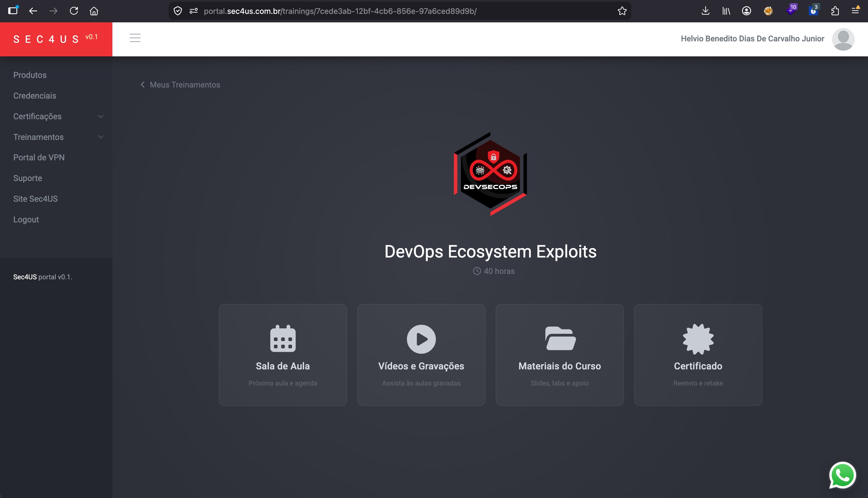Click the browser forward arrow
The width and height of the screenshot is (868, 498).
pyautogui.click(x=53, y=11)
